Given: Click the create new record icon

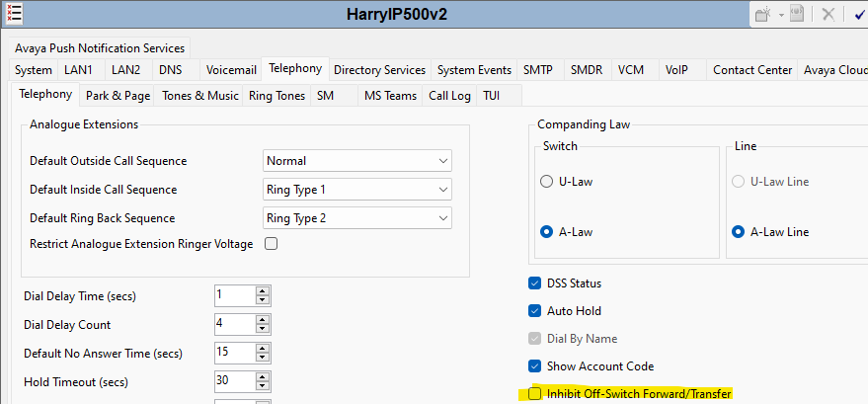Looking at the screenshot, I should coord(763,15).
